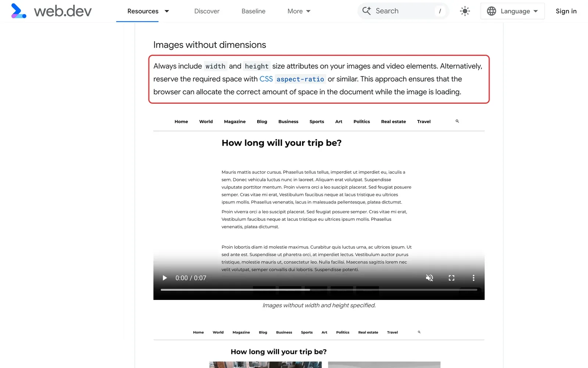Click 'How long will your trip be?' in second video
This screenshot has width=588, height=368.
click(x=279, y=352)
